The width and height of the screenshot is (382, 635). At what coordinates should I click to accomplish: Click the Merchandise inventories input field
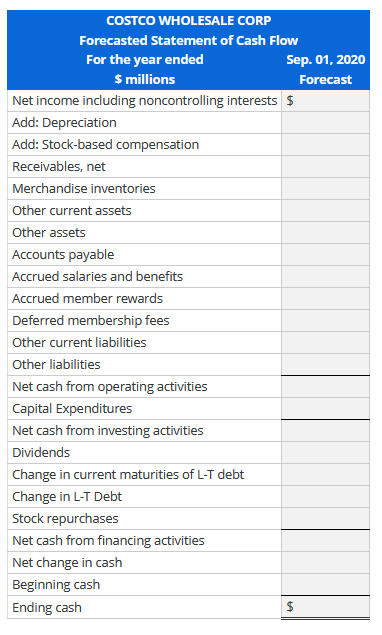[x=325, y=189]
